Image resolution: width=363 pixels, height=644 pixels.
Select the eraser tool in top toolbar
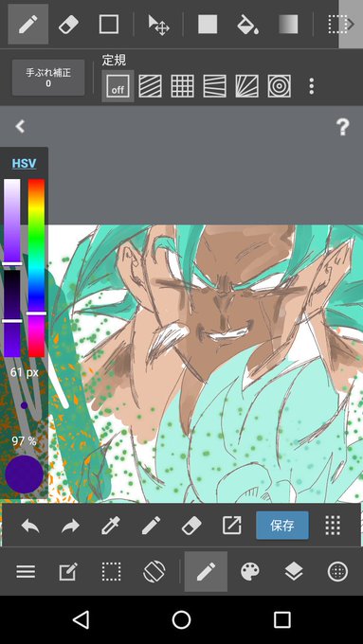pyautogui.click(x=68, y=25)
